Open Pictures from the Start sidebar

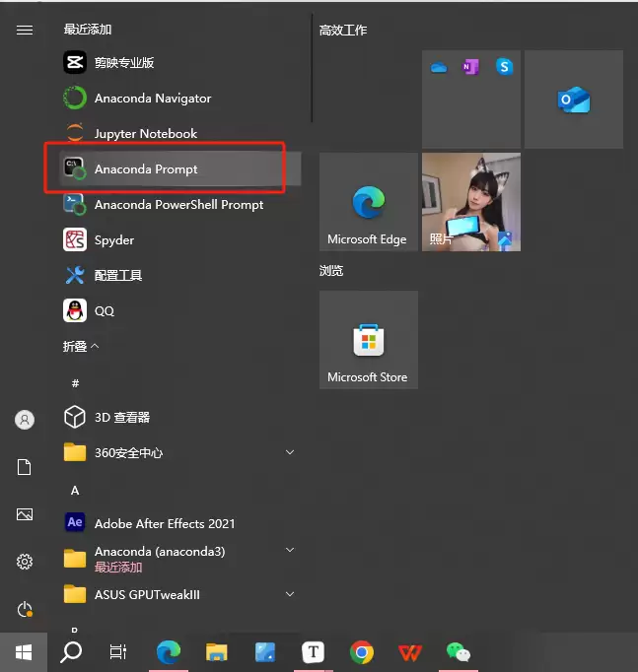(25, 514)
